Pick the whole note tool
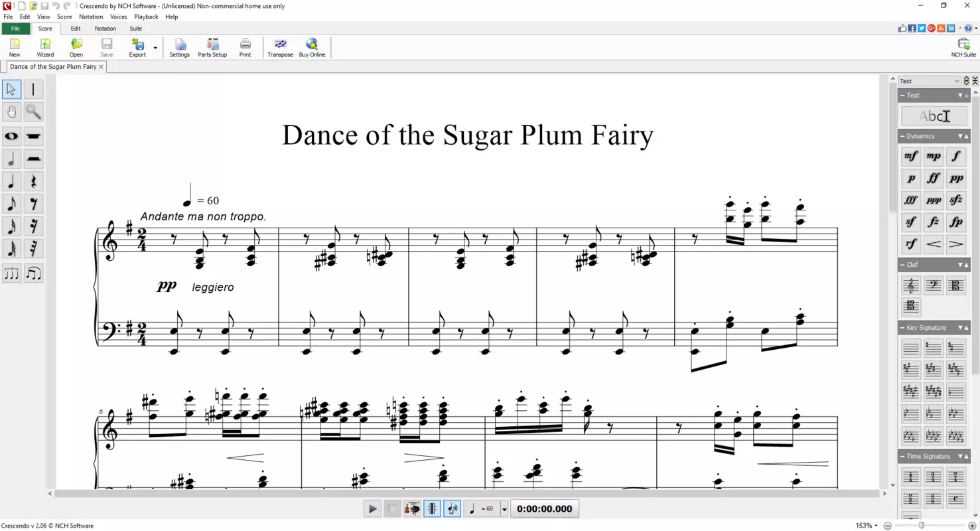The width and height of the screenshot is (980, 531). click(x=11, y=136)
